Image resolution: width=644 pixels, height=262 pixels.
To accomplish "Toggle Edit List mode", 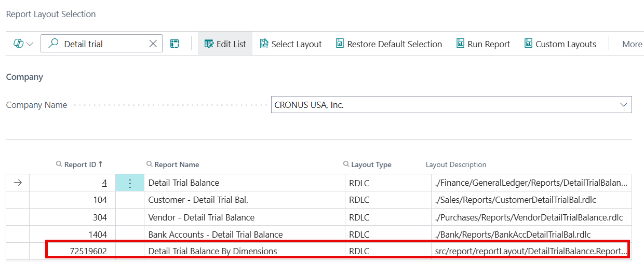I will [x=225, y=44].
